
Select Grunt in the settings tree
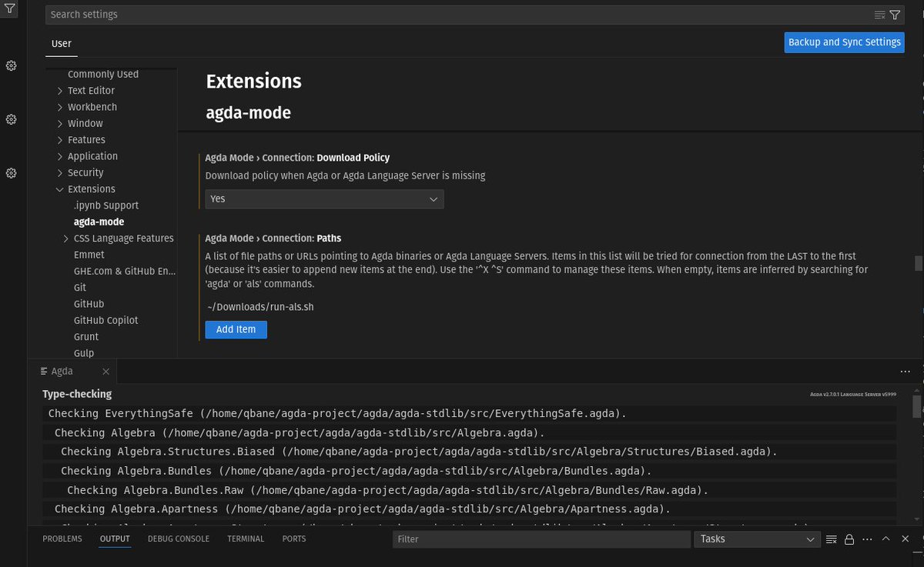(86, 337)
